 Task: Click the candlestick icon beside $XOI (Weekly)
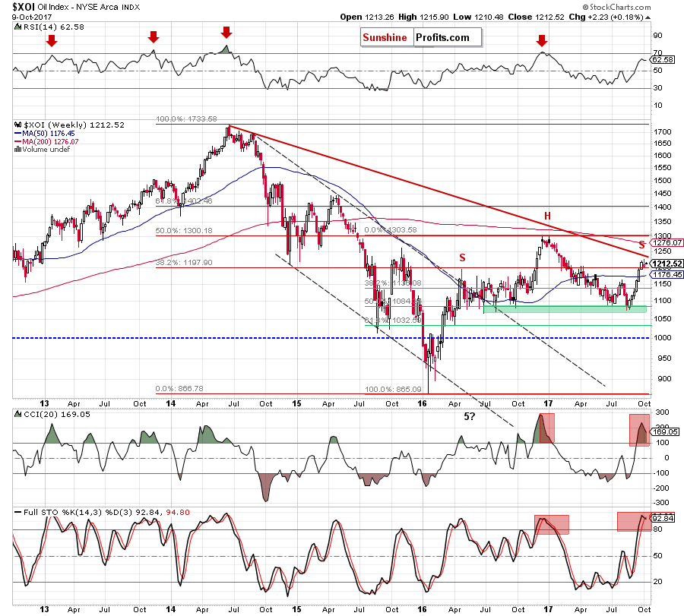[18, 125]
